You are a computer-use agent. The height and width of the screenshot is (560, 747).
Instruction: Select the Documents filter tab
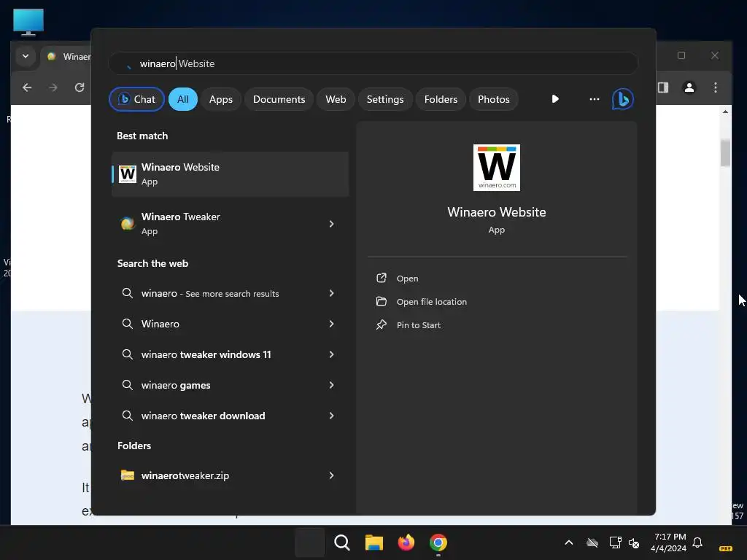pos(279,99)
